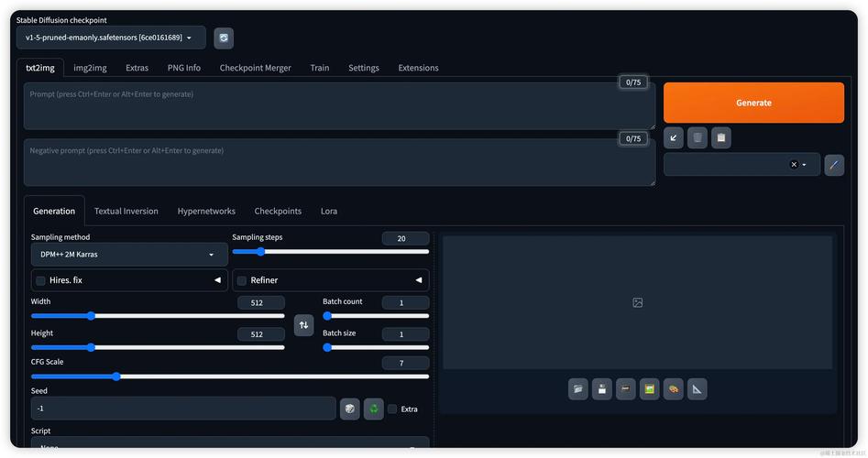The width and height of the screenshot is (868, 458).
Task: Click into the Negative prompt text area
Action: coord(339,163)
